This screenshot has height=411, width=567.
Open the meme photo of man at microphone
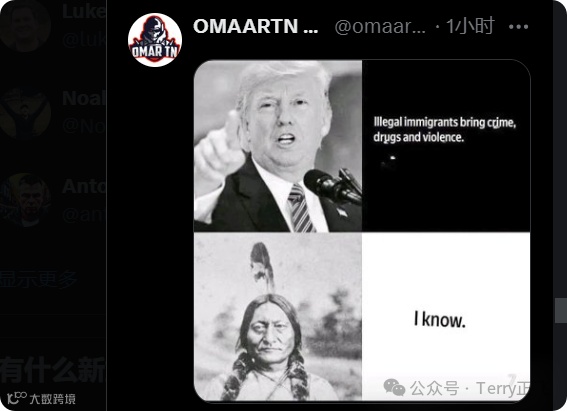click(x=278, y=146)
